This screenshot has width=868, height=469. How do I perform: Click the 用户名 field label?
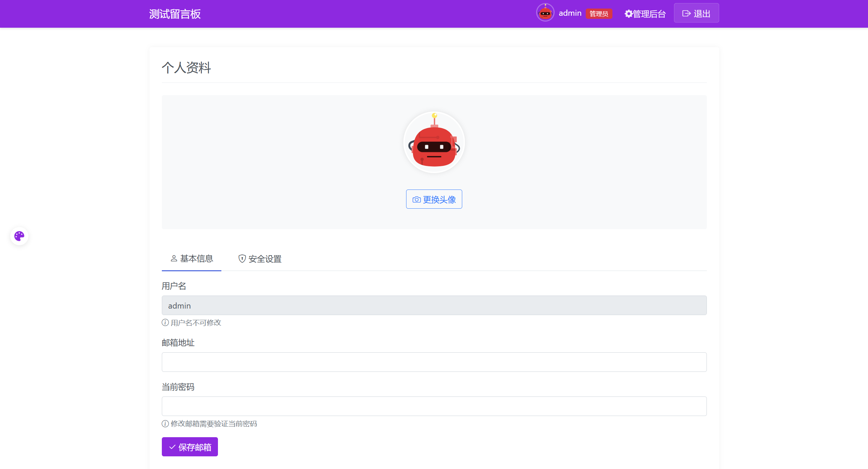point(174,286)
